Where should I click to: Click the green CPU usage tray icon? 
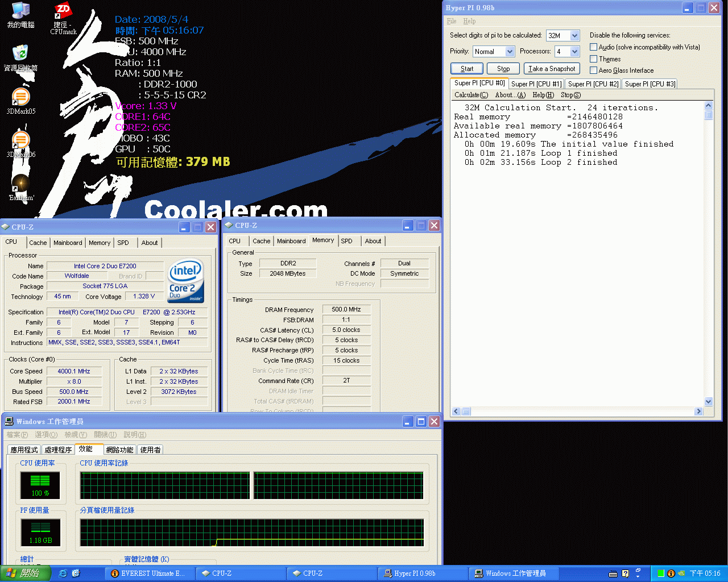(x=661, y=573)
